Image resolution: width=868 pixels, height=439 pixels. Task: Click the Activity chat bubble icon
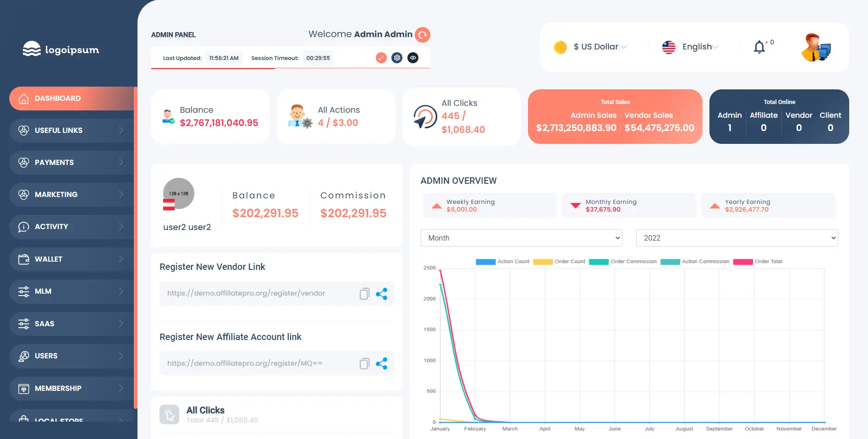(24, 227)
